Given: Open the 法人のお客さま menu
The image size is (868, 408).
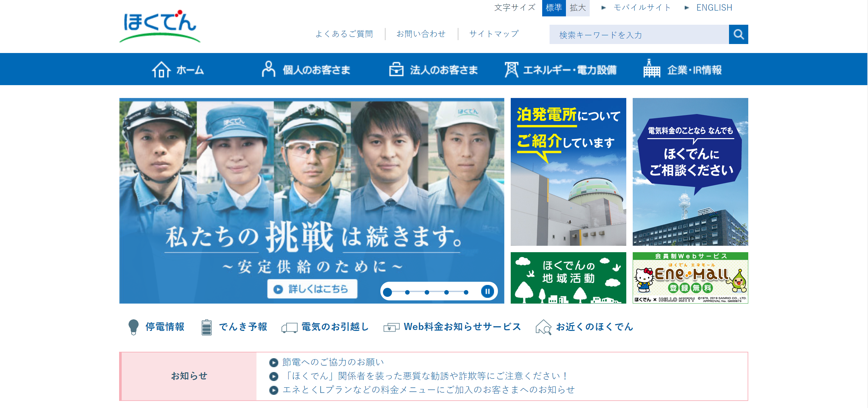Looking at the screenshot, I should coord(433,69).
